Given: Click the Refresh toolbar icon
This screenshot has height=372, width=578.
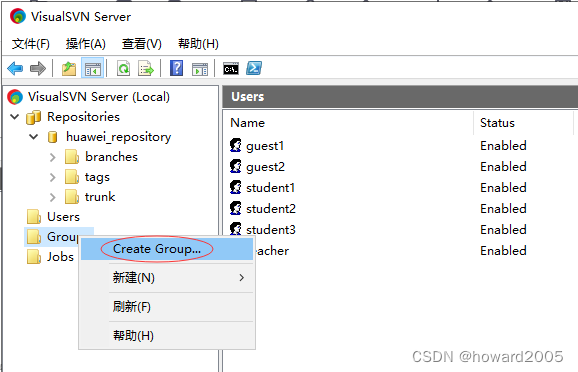Looking at the screenshot, I should pos(123,69).
